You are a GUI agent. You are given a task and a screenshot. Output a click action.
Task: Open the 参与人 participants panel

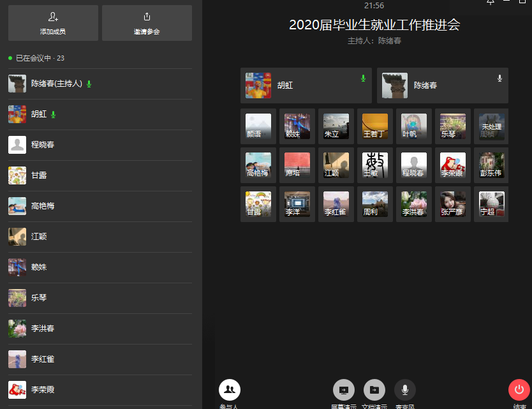click(229, 389)
